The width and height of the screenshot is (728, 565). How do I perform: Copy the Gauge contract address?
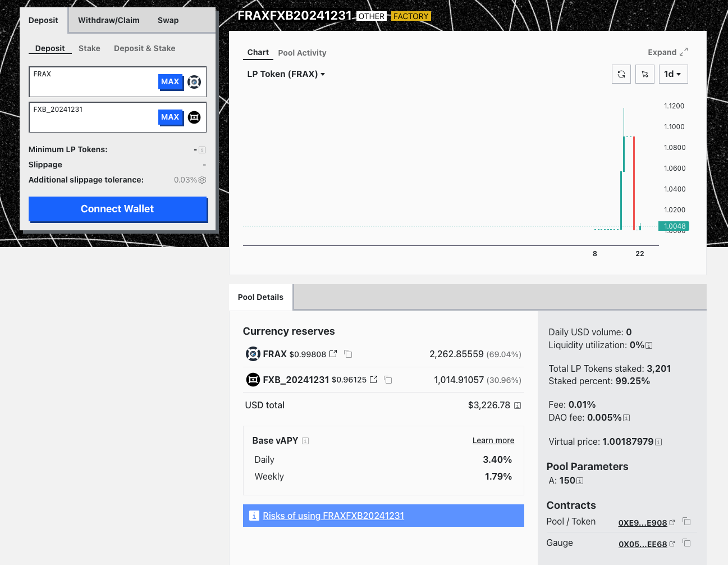click(686, 543)
